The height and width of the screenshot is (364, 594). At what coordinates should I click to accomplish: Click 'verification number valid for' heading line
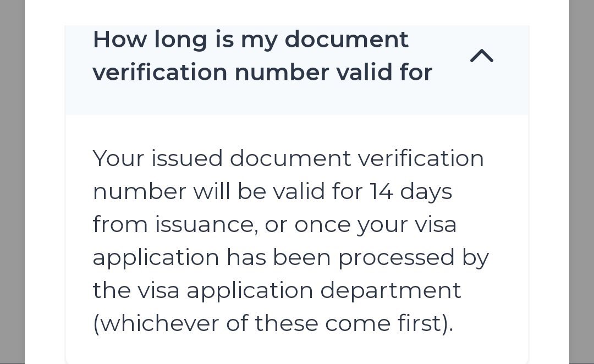coord(262,73)
